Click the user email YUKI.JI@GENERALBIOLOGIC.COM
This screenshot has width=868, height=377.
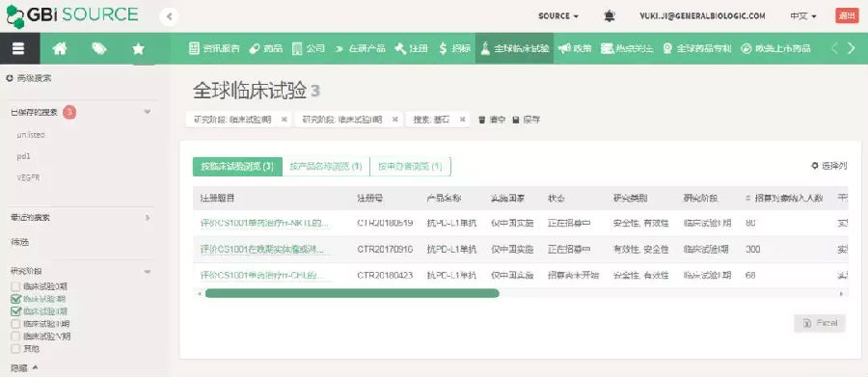[702, 16]
